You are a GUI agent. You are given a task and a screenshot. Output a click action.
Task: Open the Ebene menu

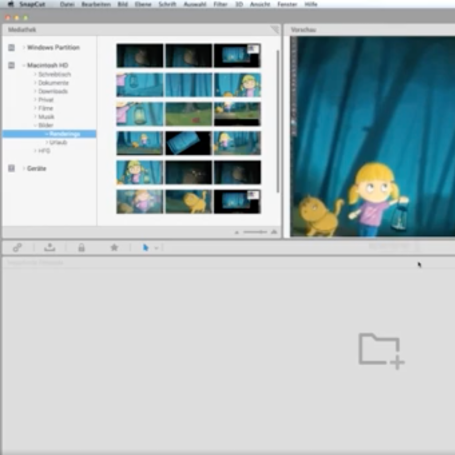(x=143, y=4)
